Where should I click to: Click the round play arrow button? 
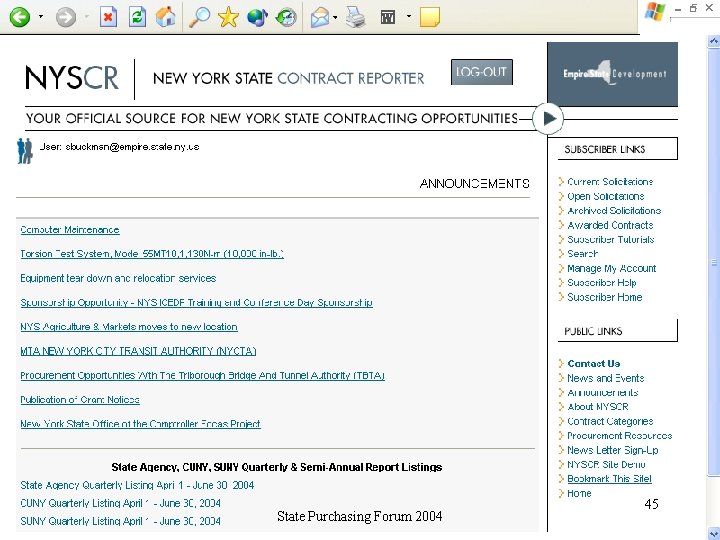click(x=548, y=119)
